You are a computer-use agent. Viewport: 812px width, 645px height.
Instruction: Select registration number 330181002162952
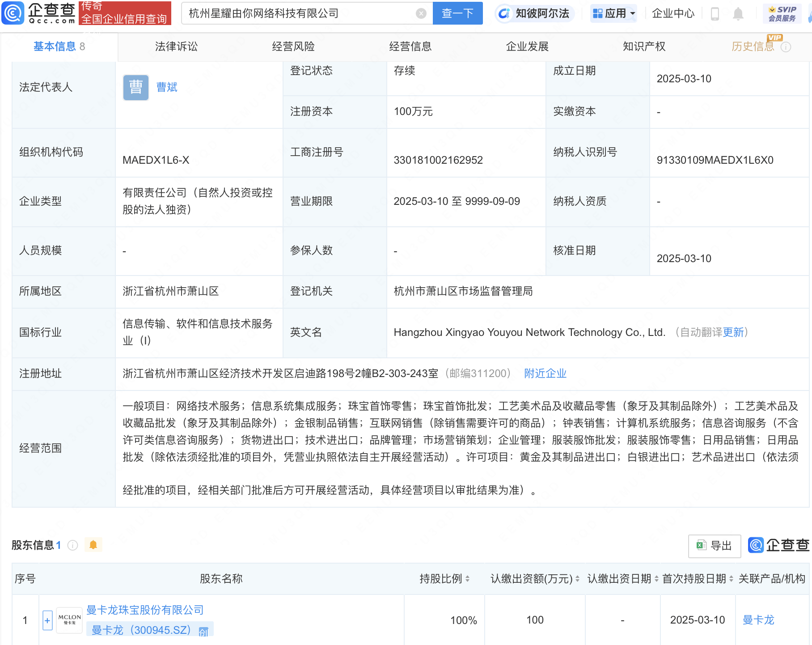point(438,160)
